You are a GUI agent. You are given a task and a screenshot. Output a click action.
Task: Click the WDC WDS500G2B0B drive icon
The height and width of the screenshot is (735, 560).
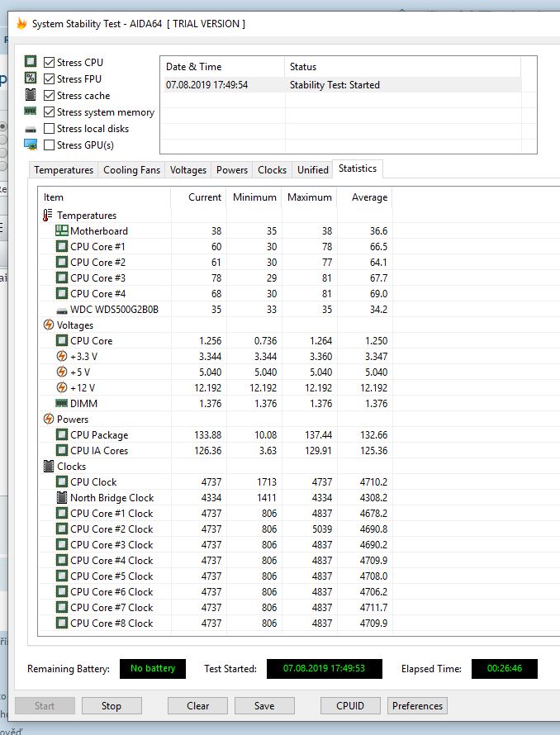(x=61, y=311)
